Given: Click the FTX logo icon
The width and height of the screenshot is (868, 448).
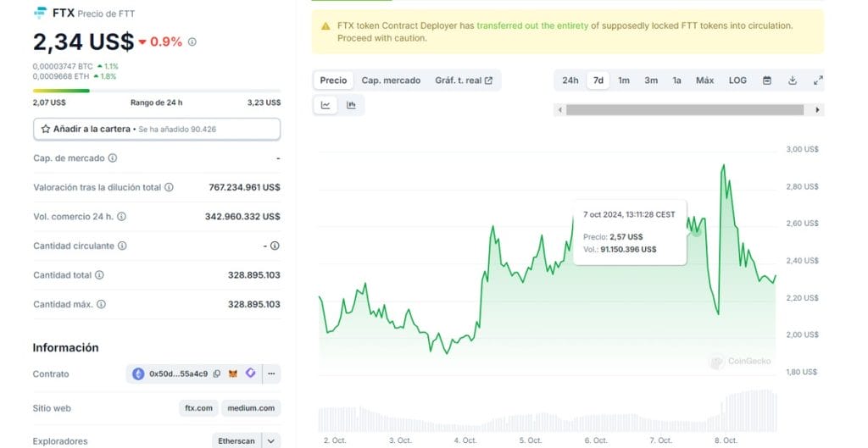Looking at the screenshot, I should pyautogui.click(x=41, y=13).
